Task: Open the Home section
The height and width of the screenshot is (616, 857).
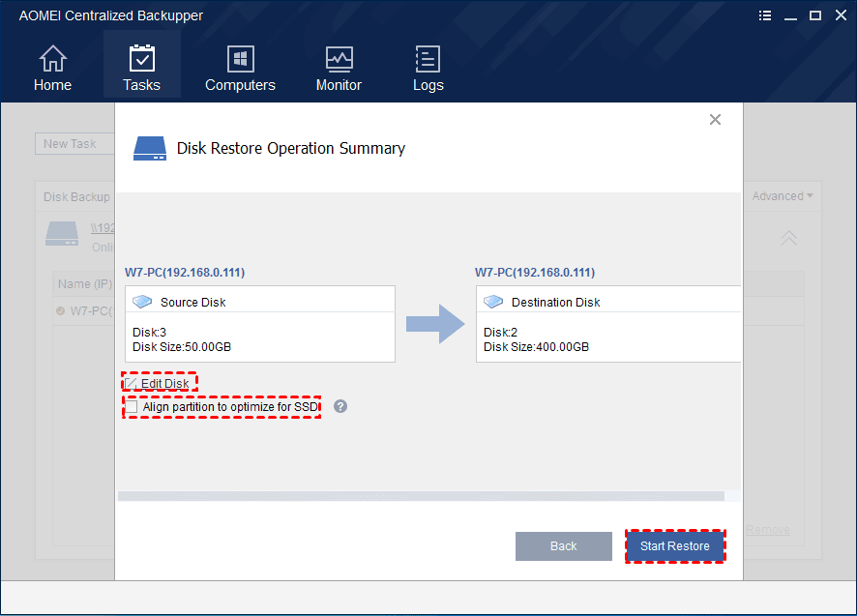Action: pyautogui.click(x=52, y=68)
